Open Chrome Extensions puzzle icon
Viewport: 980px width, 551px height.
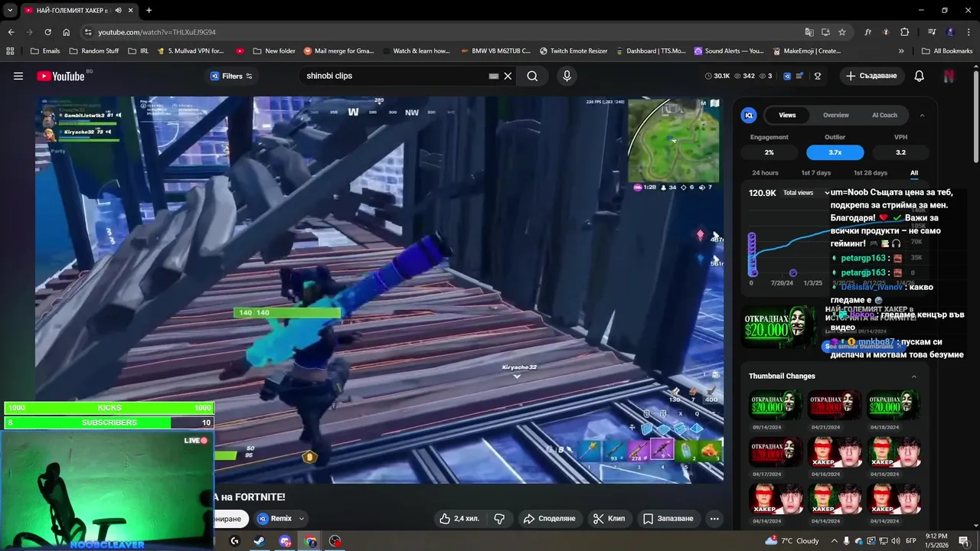[x=905, y=32]
